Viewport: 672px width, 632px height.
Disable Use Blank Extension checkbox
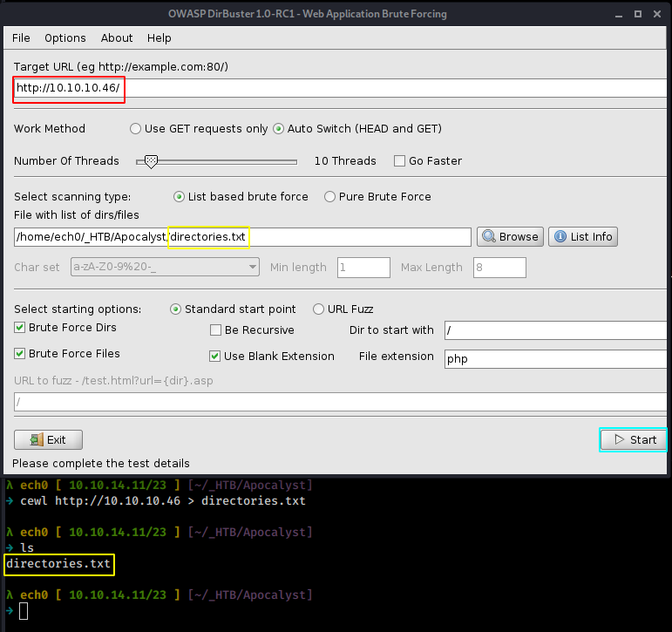tap(215, 357)
